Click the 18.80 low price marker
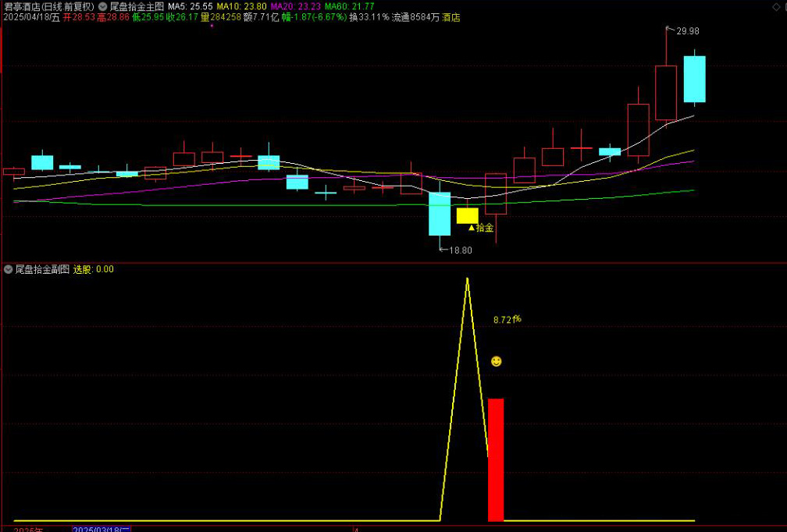This screenshot has width=787, height=532. [x=459, y=250]
